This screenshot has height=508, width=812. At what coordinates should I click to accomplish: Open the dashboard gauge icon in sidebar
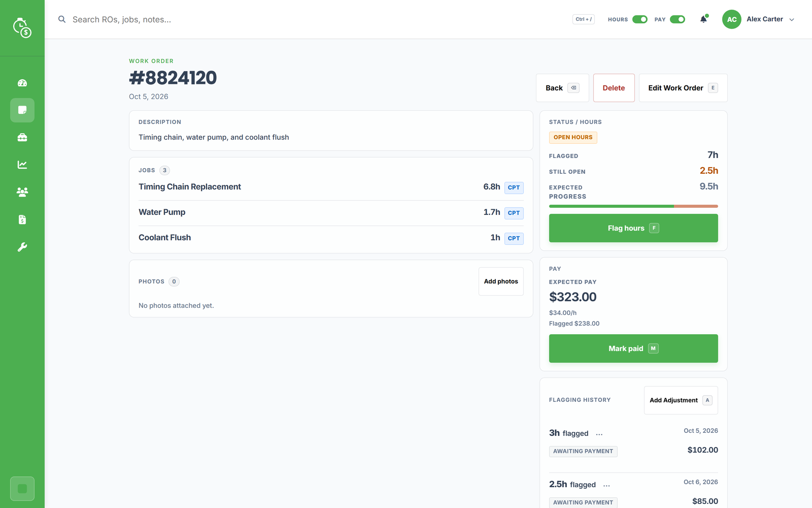pos(22,83)
